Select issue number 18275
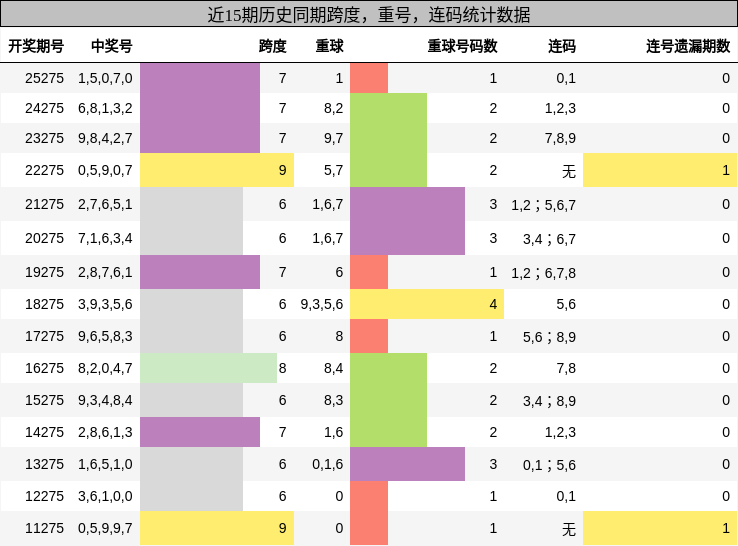Image resolution: width=738 pixels, height=546 pixels. click(44, 304)
